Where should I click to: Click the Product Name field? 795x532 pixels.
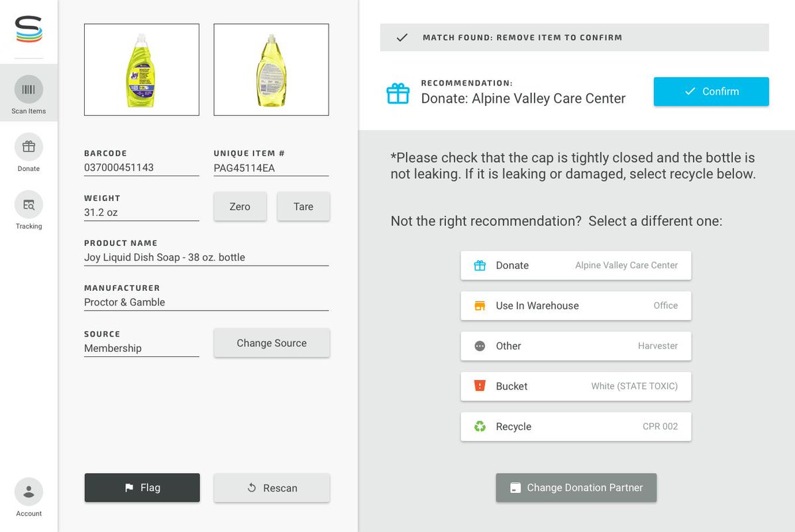(x=206, y=257)
